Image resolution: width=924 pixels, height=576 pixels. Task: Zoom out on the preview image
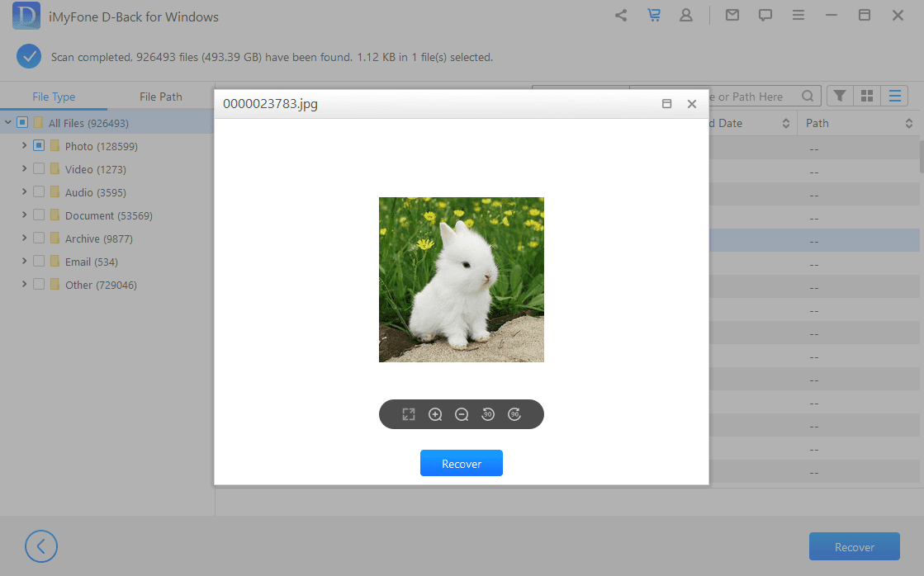pos(462,414)
